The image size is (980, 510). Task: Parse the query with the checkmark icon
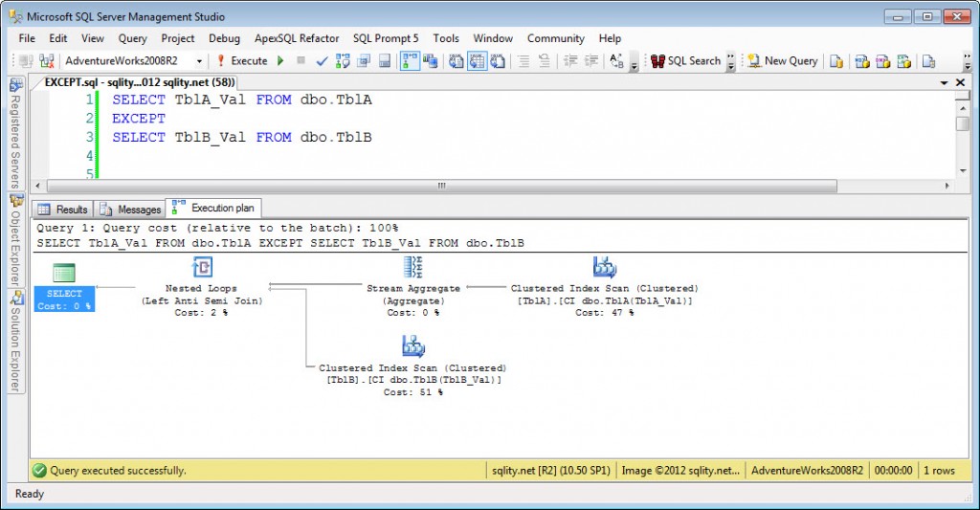pos(322,60)
